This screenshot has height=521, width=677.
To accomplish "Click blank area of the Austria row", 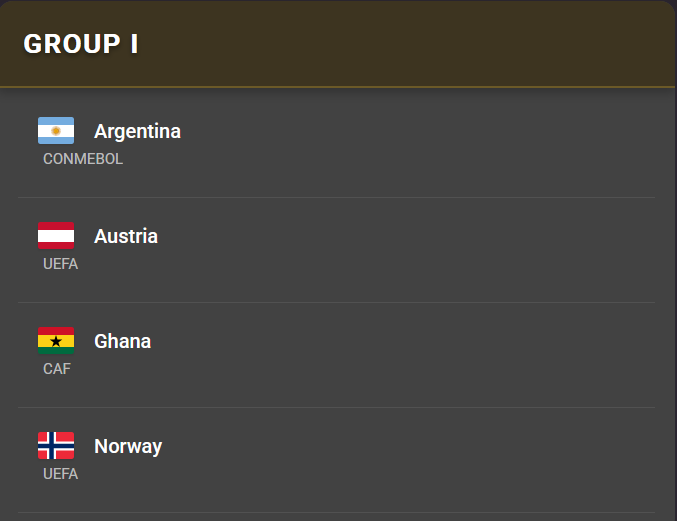I will (420, 248).
